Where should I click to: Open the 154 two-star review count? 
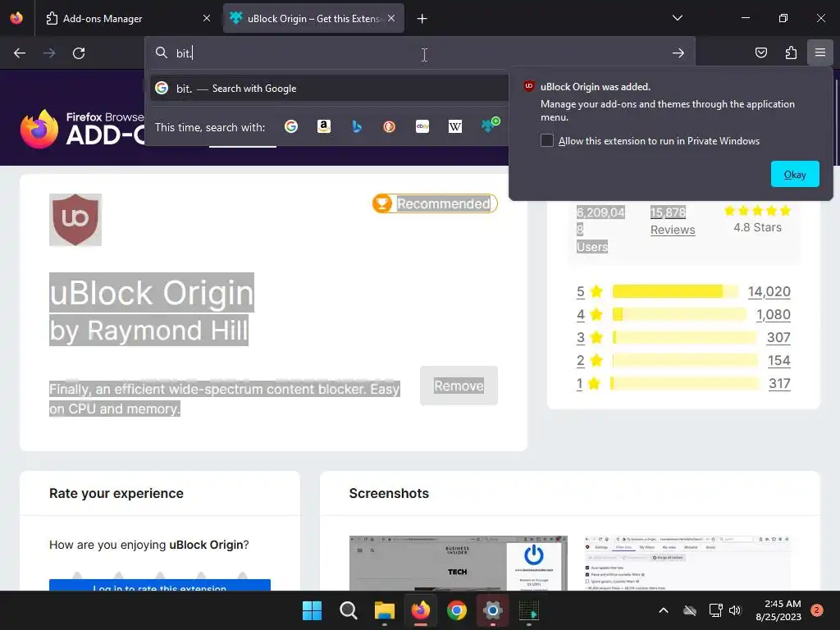click(779, 361)
